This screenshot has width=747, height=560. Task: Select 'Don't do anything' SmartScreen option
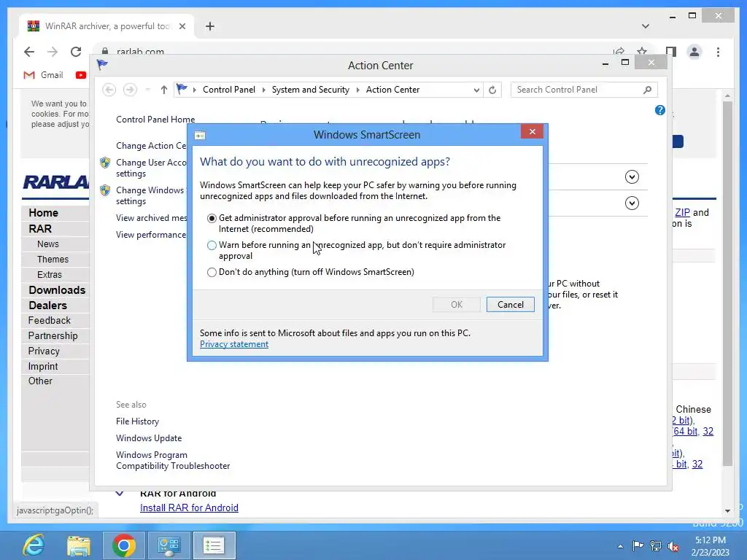[x=212, y=273]
